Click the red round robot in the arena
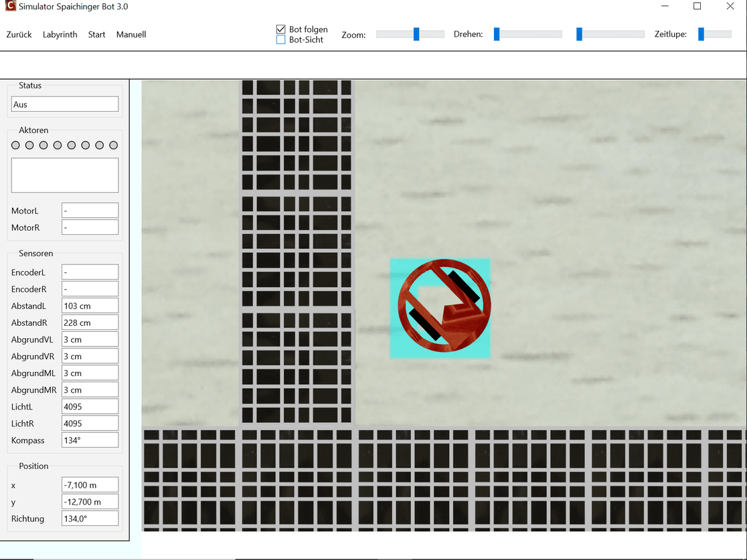Screen dimensions: 747x560 pyautogui.click(x=444, y=305)
